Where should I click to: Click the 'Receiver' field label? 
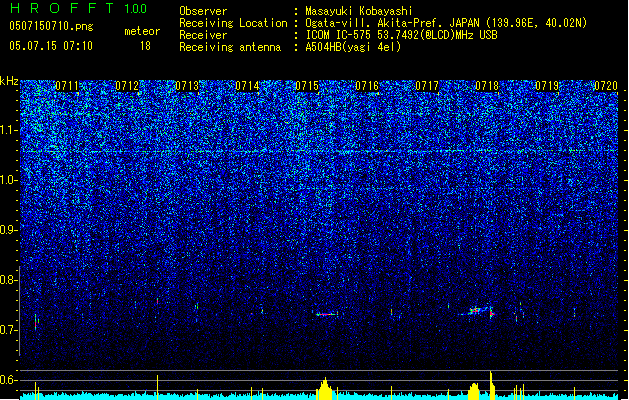click(x=203, y=35)
